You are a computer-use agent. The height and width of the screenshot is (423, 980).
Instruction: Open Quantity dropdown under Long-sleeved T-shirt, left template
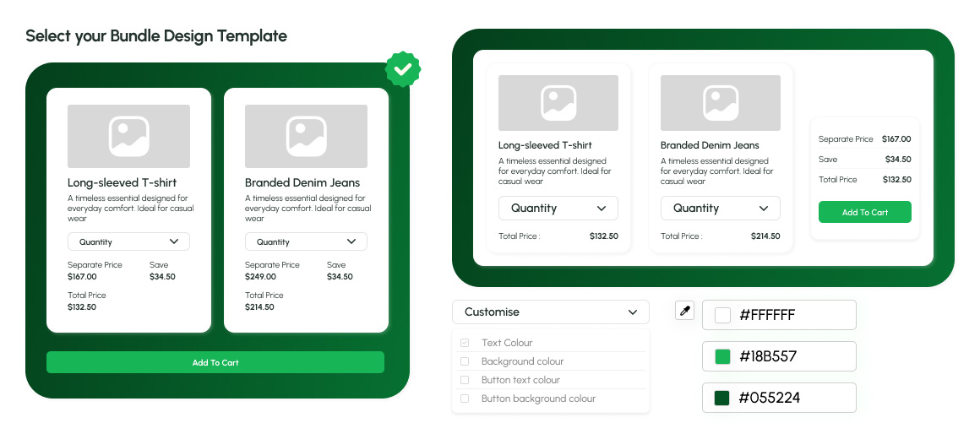tap(128, 241)
